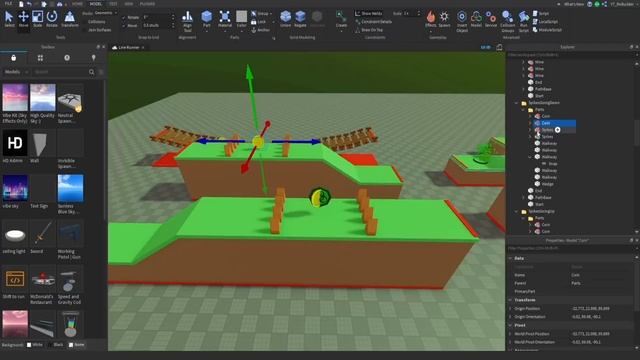Expand the PathBase item near the top of Explorer
Screen dimensions: 640x360
(x=524, y=89)
